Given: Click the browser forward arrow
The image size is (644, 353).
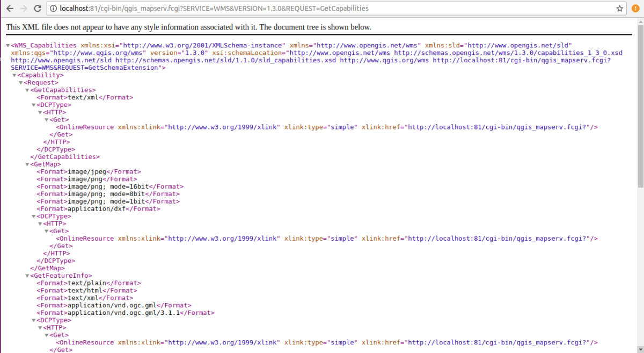Looking at the screenshot, I should tap(23, 9).
